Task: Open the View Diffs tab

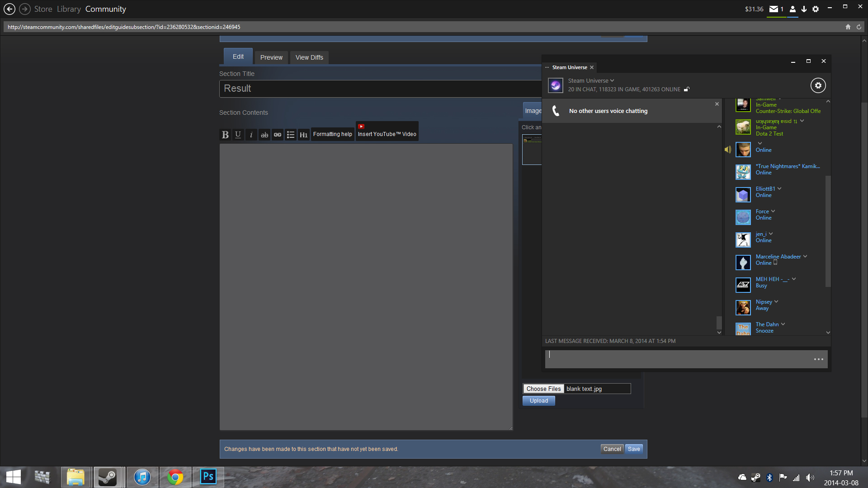Action: 309,57
